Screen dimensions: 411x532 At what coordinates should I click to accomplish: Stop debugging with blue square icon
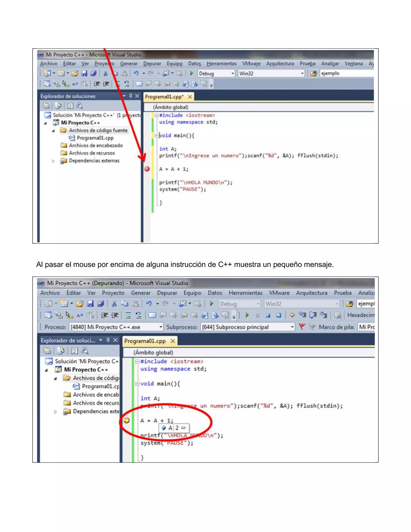click(268, 315)
